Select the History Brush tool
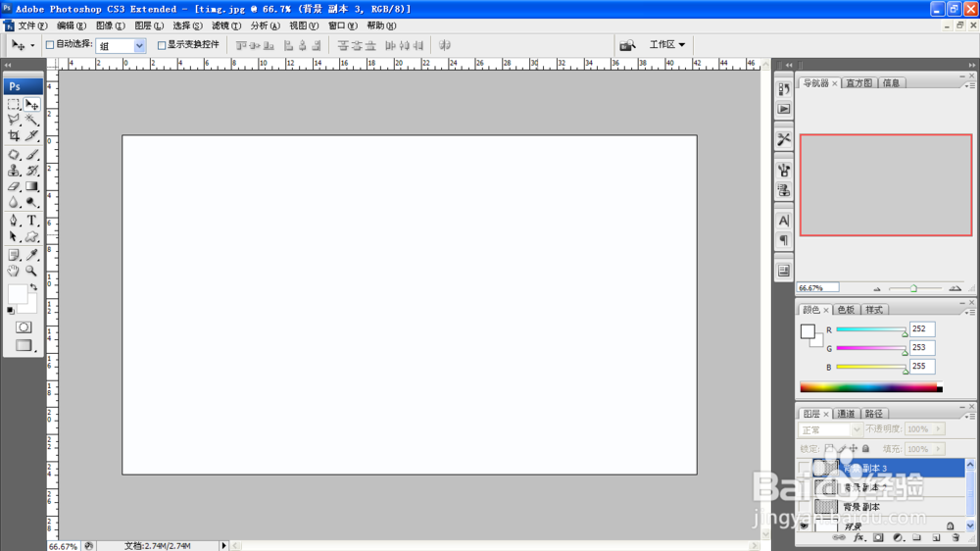This screenshot has height=551, width=980. tap(32, 171)
